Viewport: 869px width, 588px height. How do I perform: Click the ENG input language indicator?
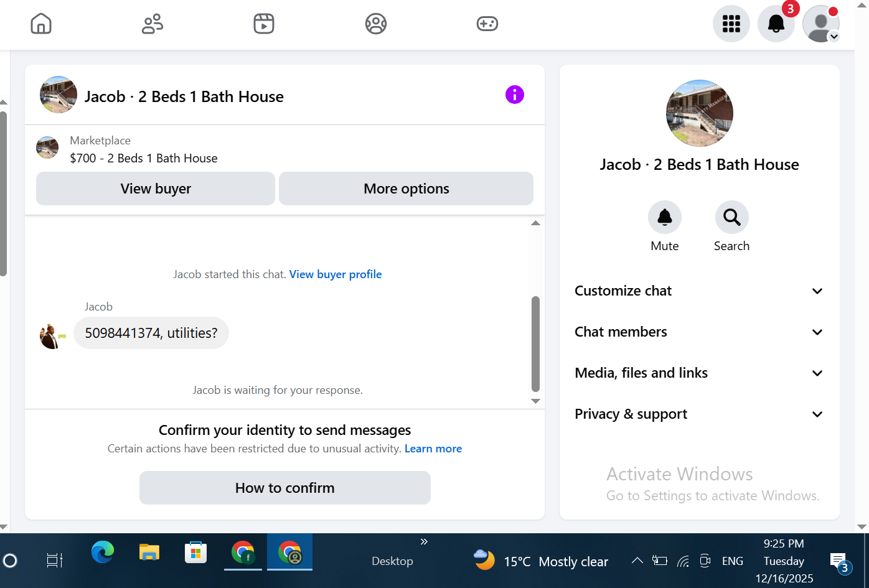(x=733, y=561)
